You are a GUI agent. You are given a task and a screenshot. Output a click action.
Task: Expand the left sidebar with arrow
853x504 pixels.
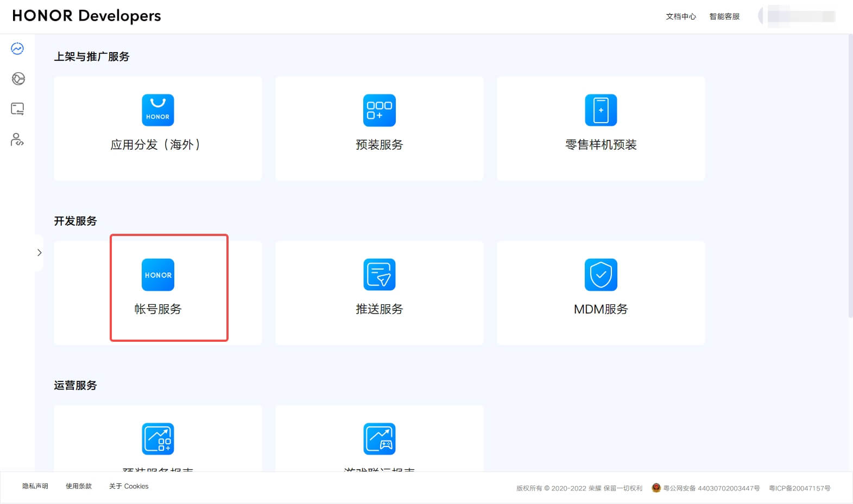click(39, 253)
